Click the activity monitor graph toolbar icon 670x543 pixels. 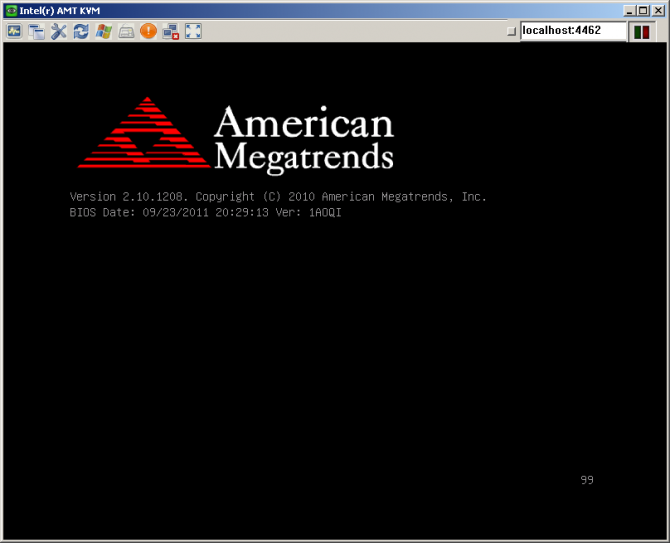[x=14, y=31]
